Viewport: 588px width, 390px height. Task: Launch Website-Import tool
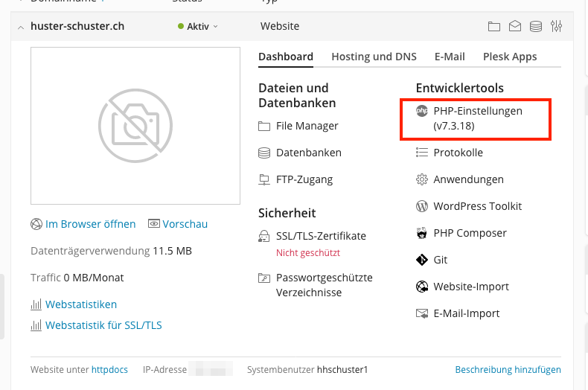coord(471,287)
